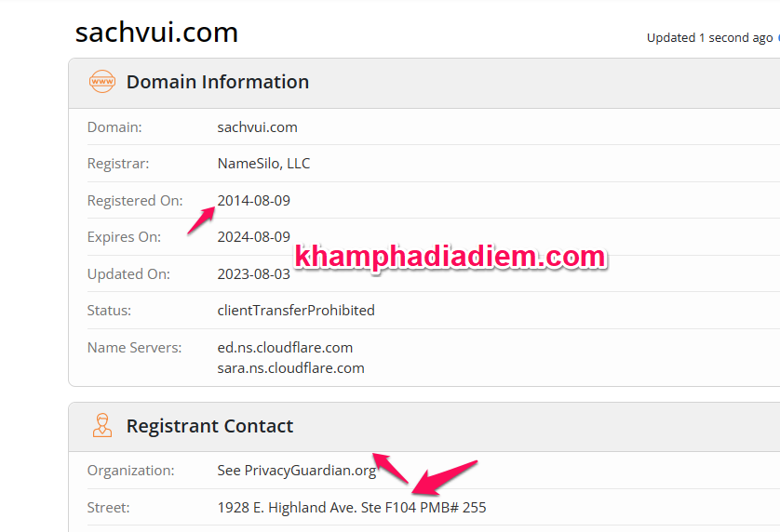The image size is (780, 532).
Task: Click the expiry date 2024-08-09
Action: (253, 237)
